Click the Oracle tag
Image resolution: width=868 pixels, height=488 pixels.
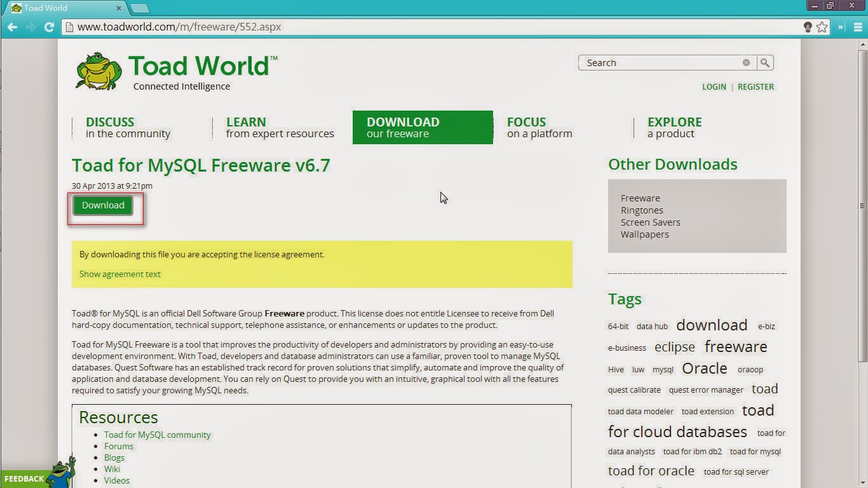pos(704,369)
